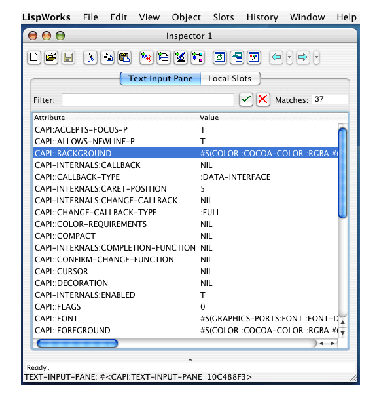Select the CAPI::CURSOR row
The image size is (383, 397).
tap(185, 271)
